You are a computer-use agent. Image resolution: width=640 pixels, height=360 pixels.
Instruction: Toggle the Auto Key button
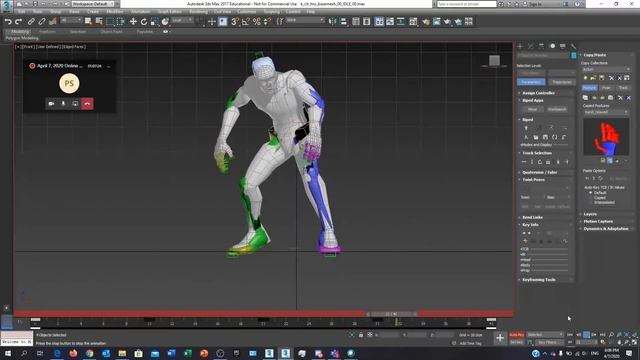pyautogui.click(x=517, y=335)
